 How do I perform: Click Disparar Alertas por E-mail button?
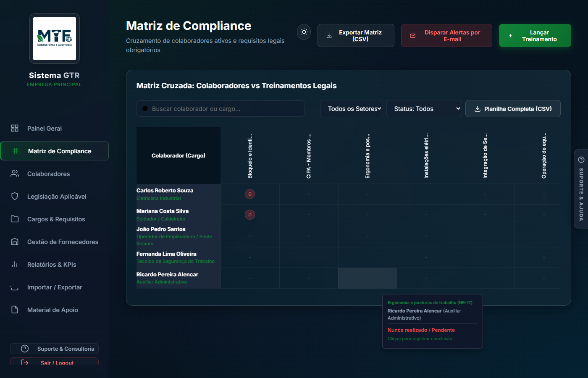pyautogui.click(x=446, y=35)
